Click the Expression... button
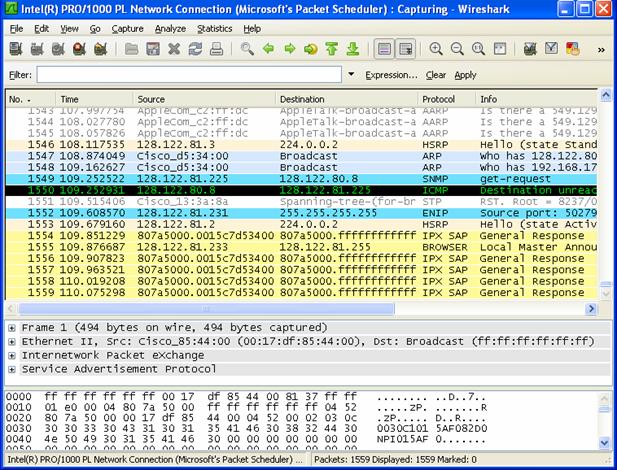Screen dimensions: 617x470 [391, 75]
